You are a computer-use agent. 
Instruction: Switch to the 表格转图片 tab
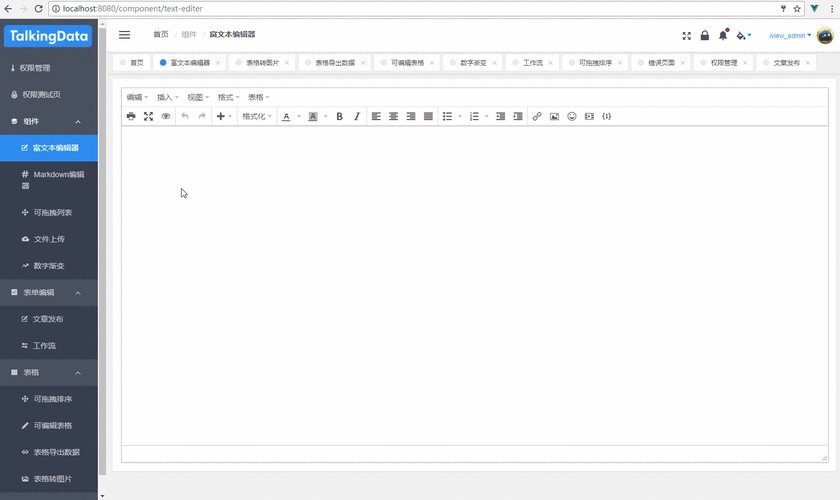click(262, 63)
